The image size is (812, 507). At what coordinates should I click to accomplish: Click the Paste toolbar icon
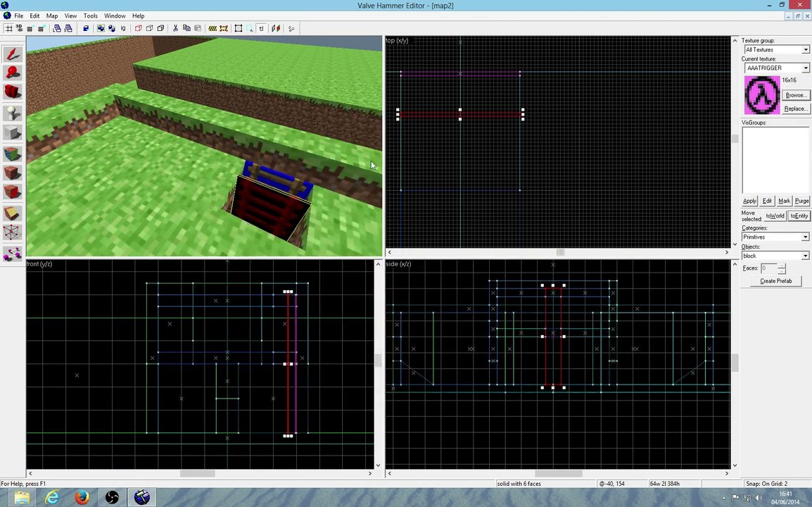197,28
